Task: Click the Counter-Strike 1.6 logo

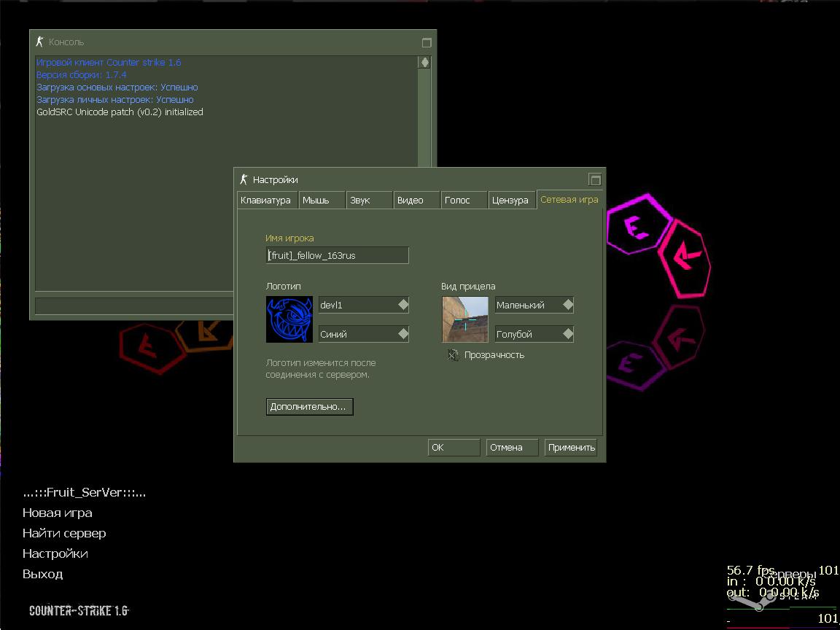Action: [x=79, y=611]
